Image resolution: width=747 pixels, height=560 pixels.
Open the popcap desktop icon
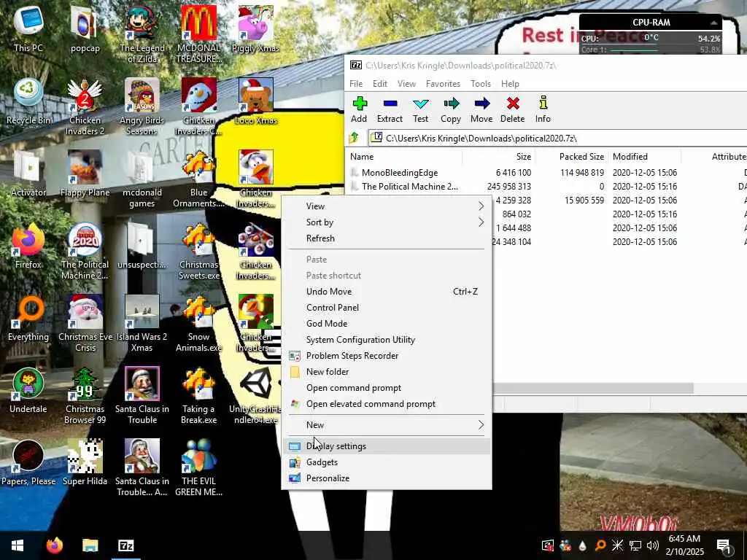click(85, 28)
